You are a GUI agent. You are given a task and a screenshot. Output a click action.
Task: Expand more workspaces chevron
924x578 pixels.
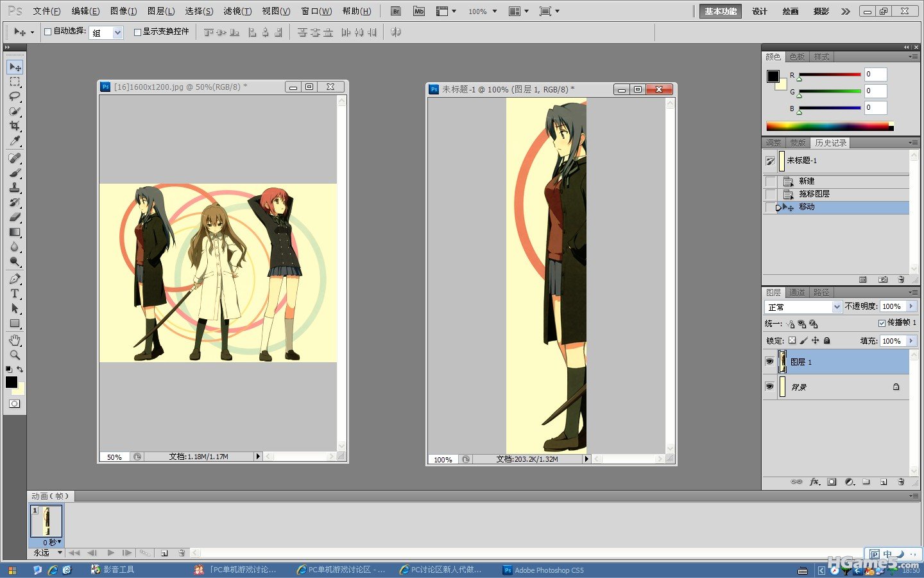pos(846,12)
